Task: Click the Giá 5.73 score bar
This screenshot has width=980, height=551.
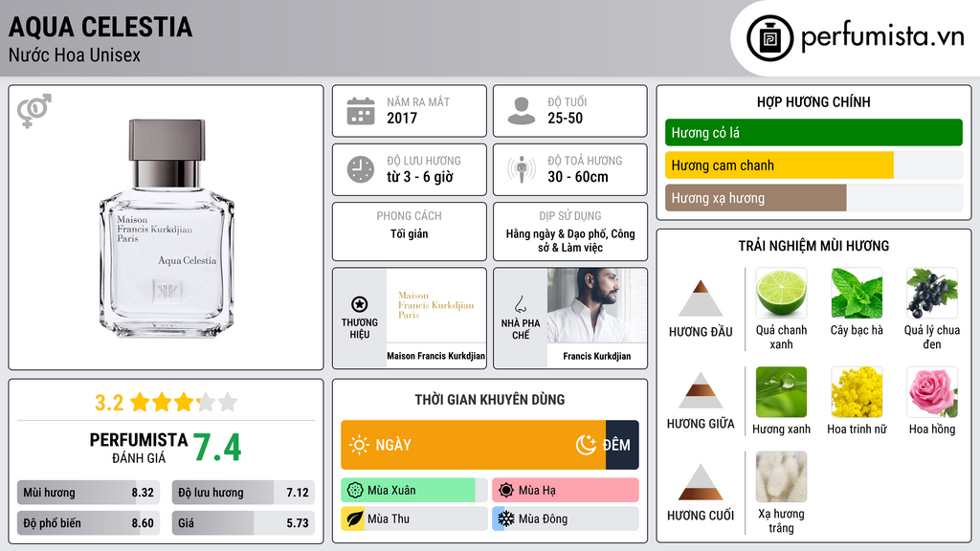Action: (243, 523)
